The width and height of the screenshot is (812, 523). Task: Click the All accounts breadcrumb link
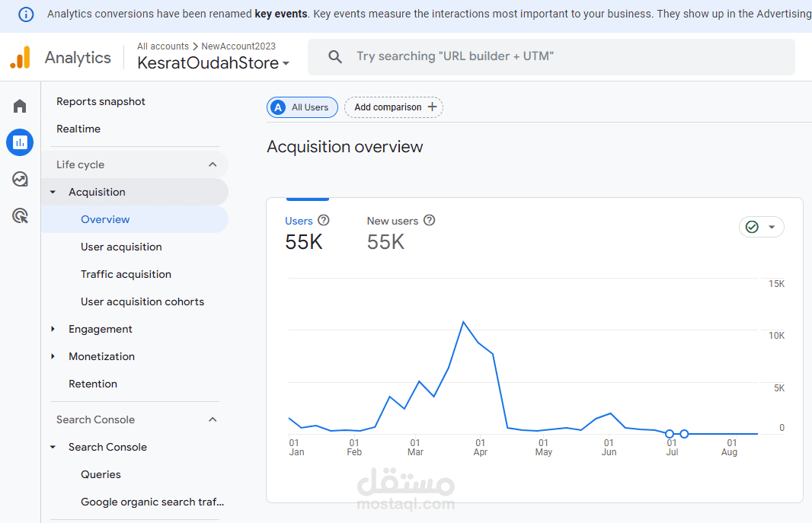tap(162, 46)
